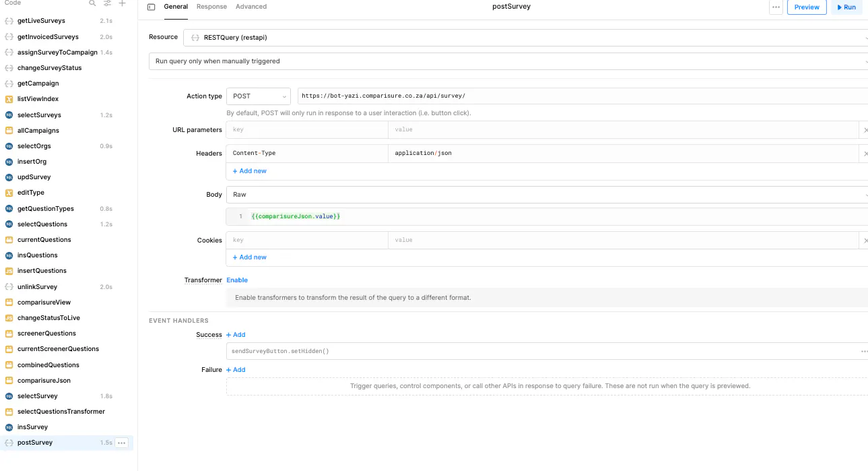The image size is (868, 471).
Task: Switch to the Advanced tab
Action: [251, 7]
